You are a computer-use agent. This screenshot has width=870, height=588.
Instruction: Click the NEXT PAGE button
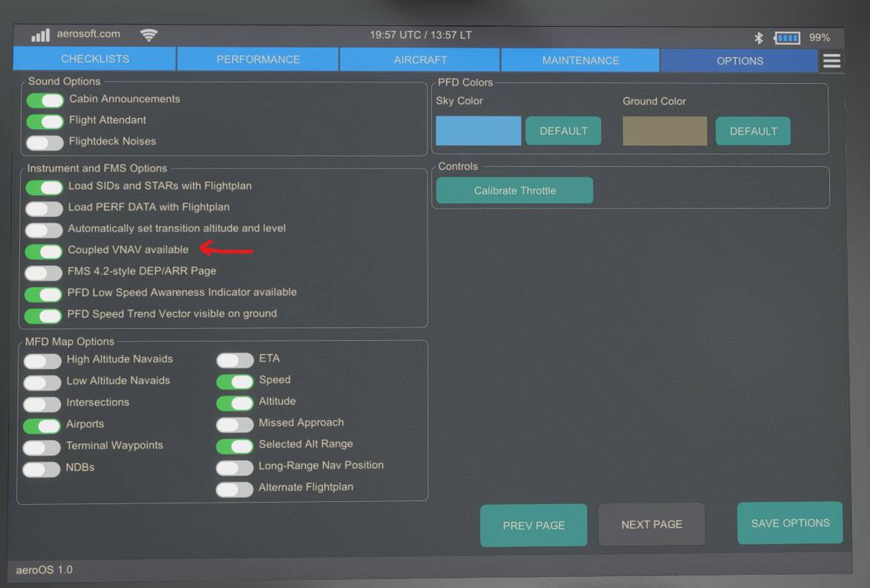(652, 524)
